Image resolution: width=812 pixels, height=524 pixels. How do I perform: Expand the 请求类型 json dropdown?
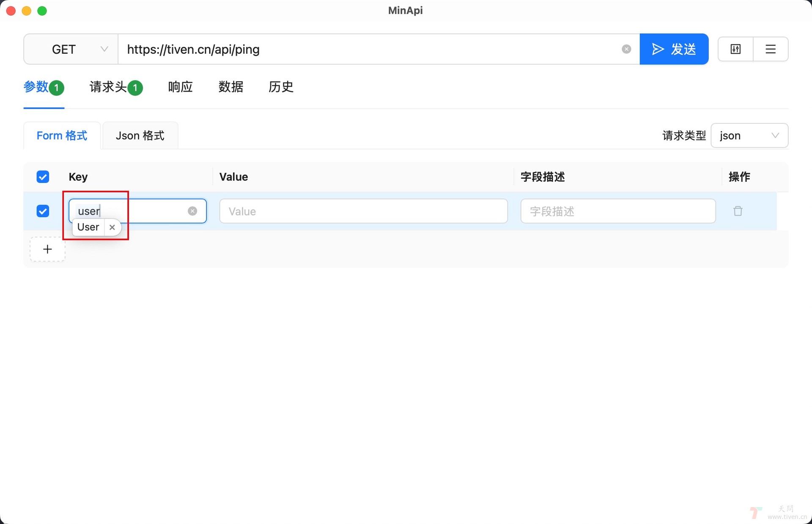tap(749, 136)
